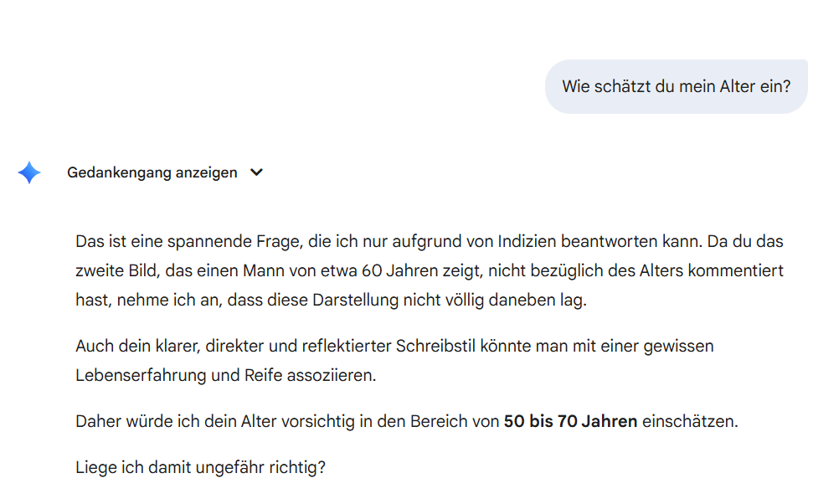This screenshot has height=504, width=813.
Task: Click the word "einschätzen" after the bold range
Action: (689, 421)
